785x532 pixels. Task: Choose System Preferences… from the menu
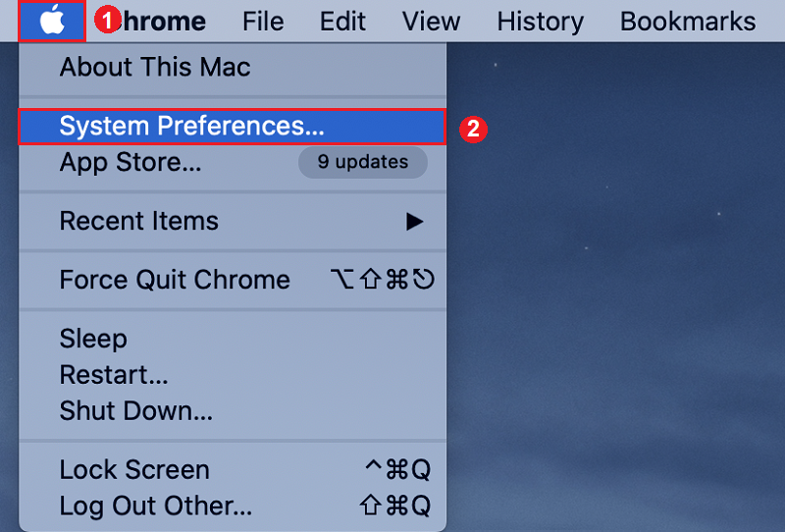pyautogui.click(x=191, y=127)
